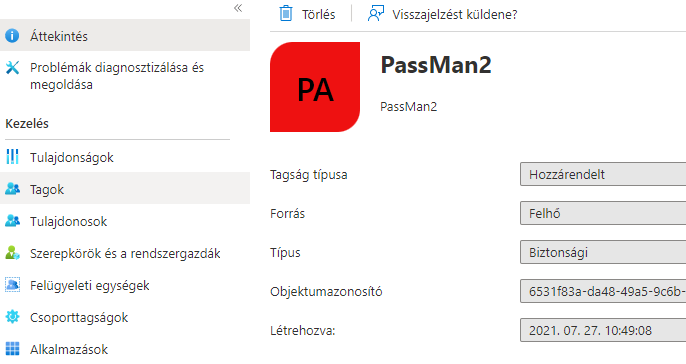The width and height of the screenshot is (686, 364).
Task: Click the red PA group avatar
Action: pyautogui.click(x=315, y=87)
